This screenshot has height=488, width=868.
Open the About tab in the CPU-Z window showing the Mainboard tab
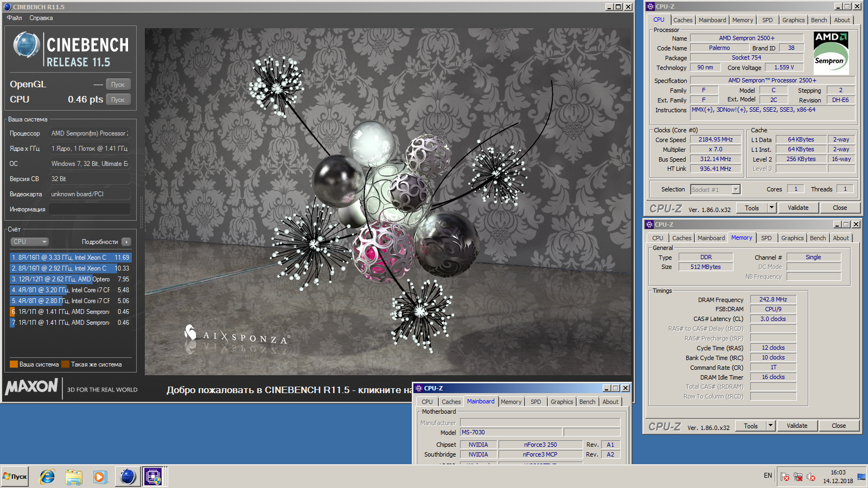(610, 402)
